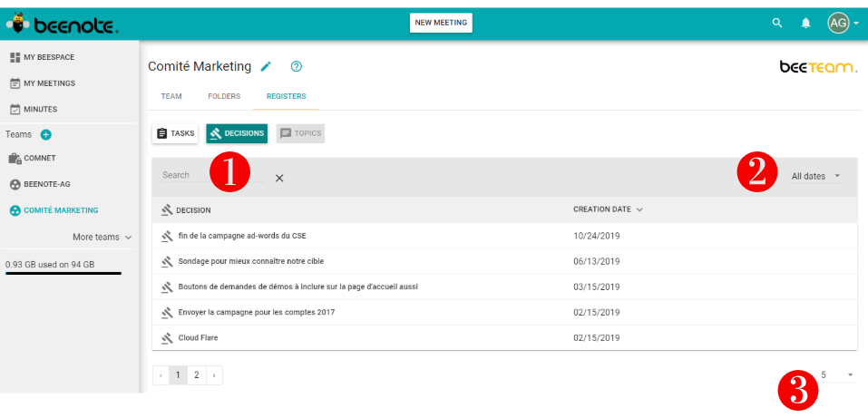Go to previous page arrow

(x=161, y=375)
